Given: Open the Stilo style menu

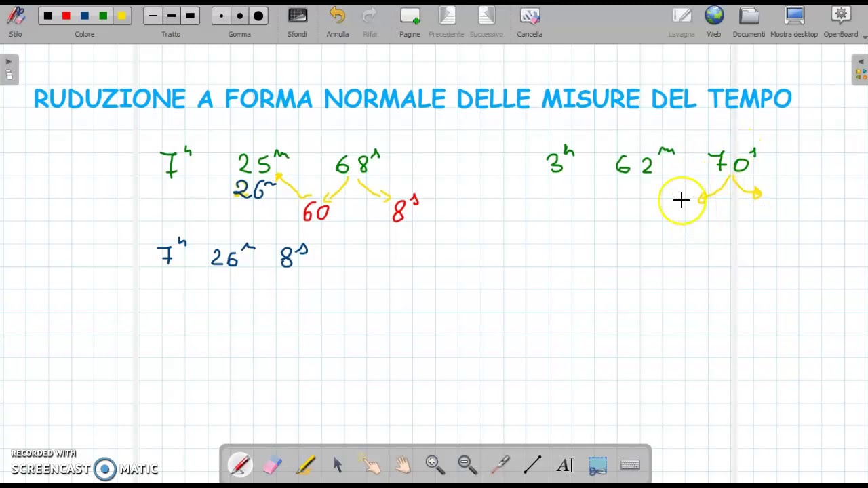Looking at the screenshot, I should (x=16, y=21).
